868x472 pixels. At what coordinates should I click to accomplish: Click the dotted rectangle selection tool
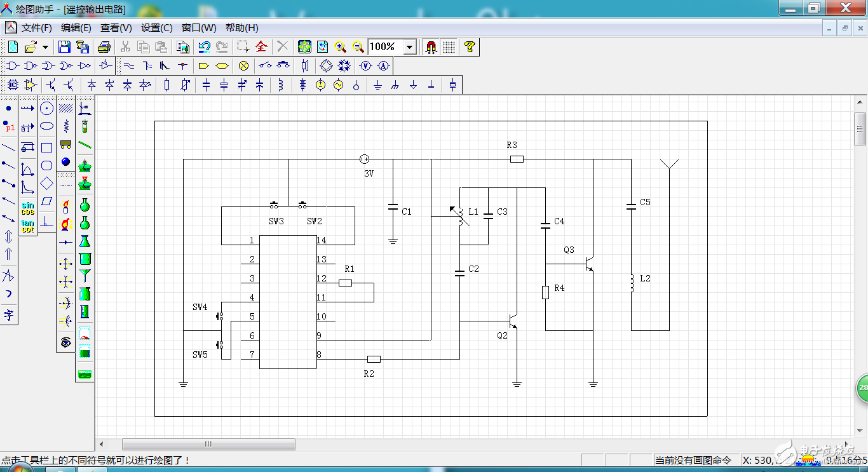coord(243,46)
